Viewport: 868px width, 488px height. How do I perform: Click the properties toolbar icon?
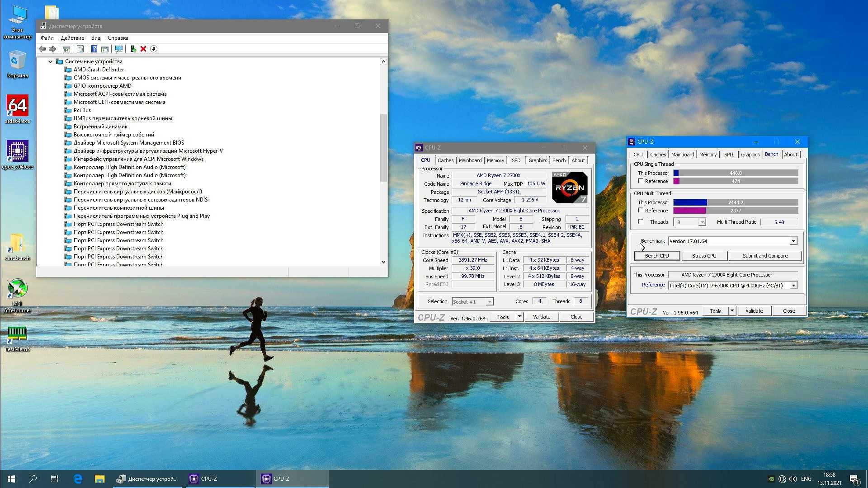click(80, 49)
